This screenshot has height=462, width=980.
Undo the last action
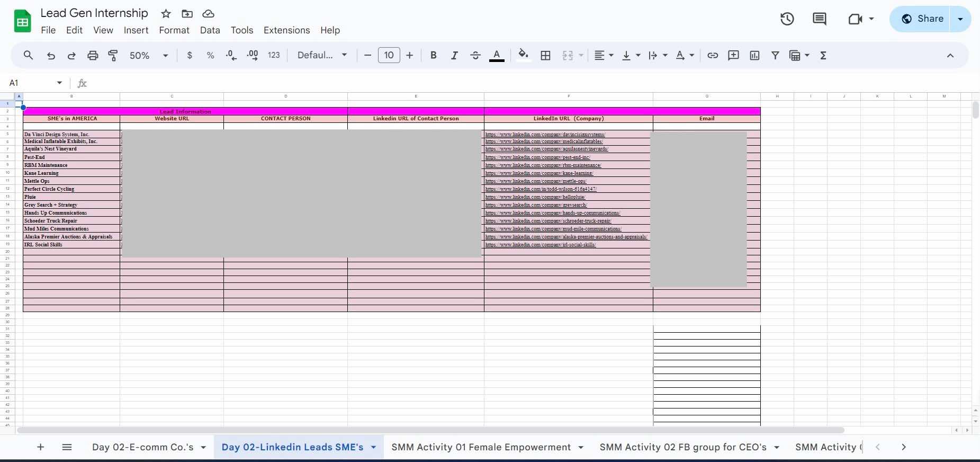(x=51, y=55)
